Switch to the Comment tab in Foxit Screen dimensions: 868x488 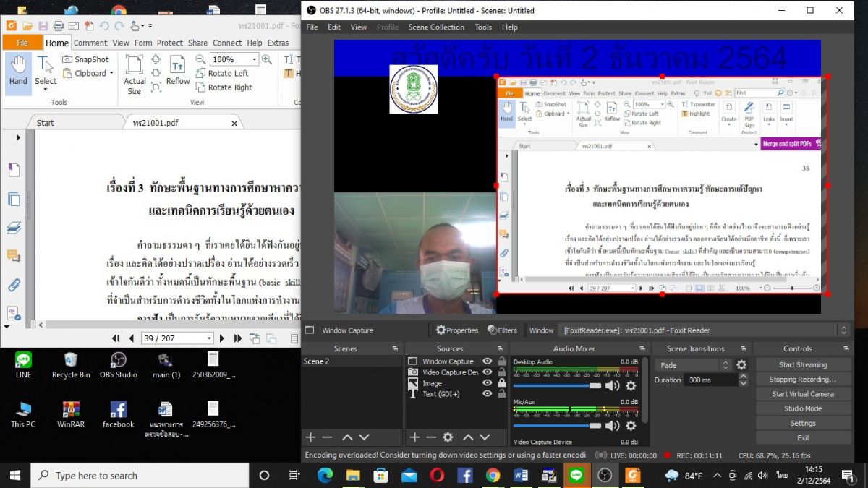(x=90, y=43)
